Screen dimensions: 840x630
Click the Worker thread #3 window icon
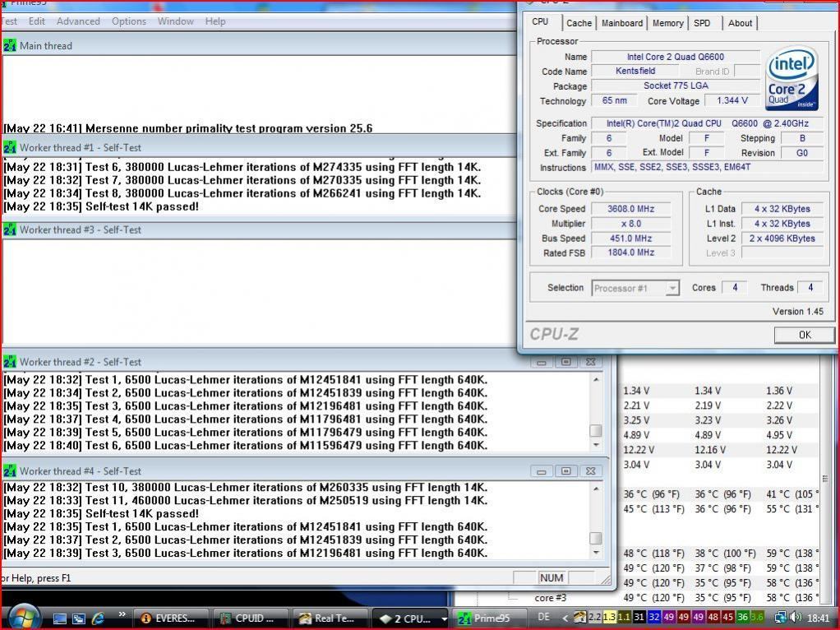(10, 230)
